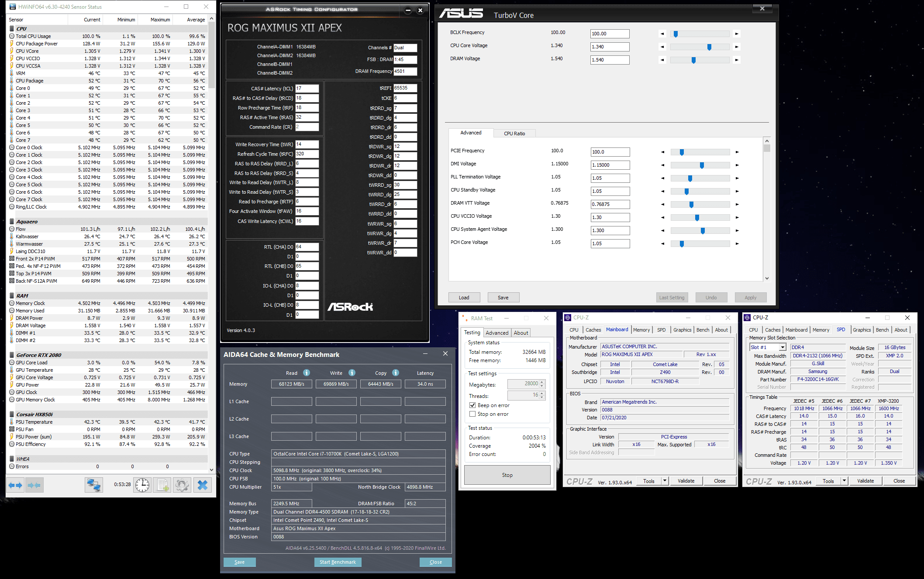Click Stop button in RAM Test

click(507, 475)
